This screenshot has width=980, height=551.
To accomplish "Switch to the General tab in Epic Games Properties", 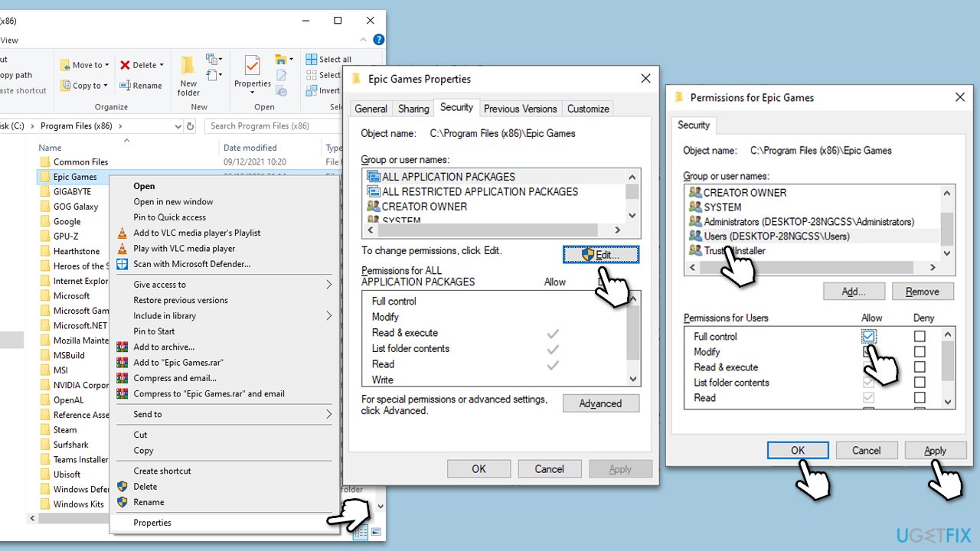I will click(x=371, y=109).
